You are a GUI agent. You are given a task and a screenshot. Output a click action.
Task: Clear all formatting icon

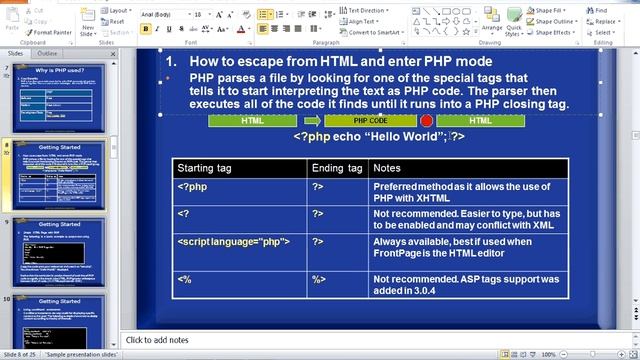[246, 15]
